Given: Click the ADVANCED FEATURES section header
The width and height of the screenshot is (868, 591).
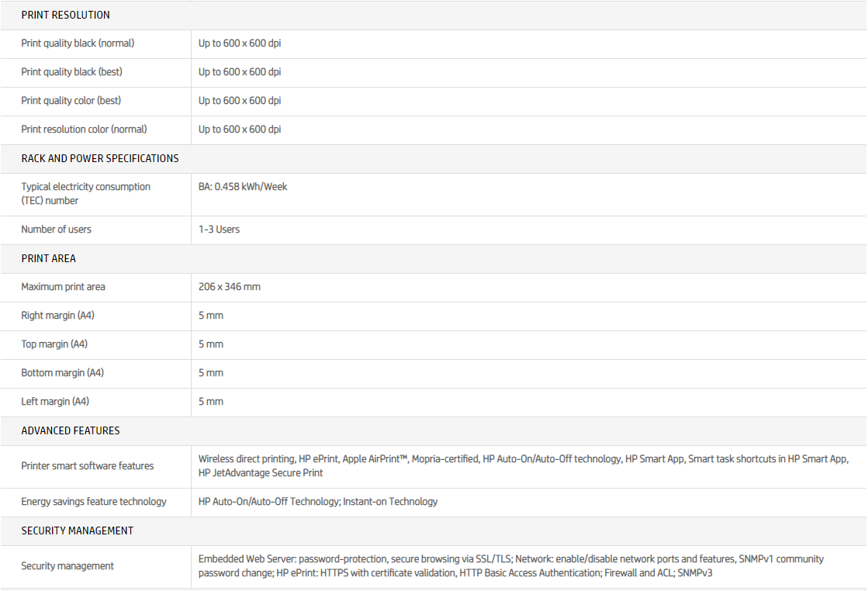Looking at the screenshot, I should point(71,430).
